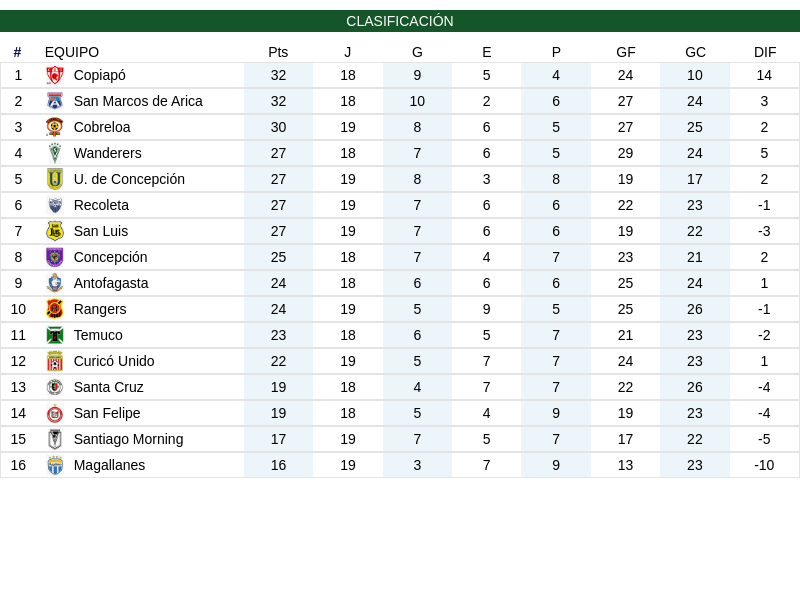This screenshot has height=600, width=800.
Task: Click the Temuco team logo
Action: click(x=55, y=335)
